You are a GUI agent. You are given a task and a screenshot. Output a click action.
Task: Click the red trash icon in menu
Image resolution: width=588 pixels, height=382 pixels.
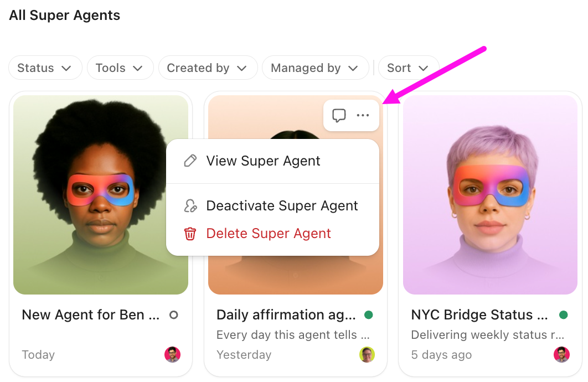pos(190,234)
